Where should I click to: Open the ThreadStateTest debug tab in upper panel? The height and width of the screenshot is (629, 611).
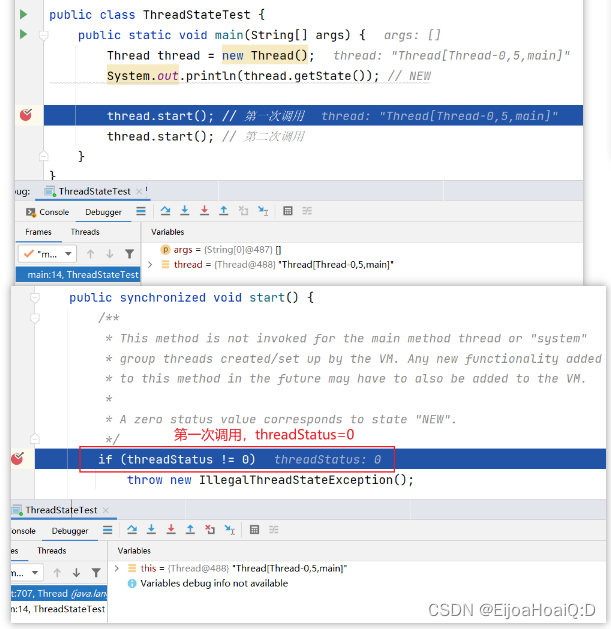pos(94,191)
